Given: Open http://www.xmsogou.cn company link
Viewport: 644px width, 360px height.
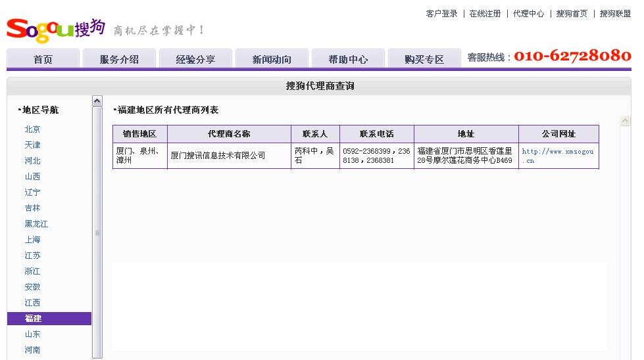Looking at the screenshot, I should tap(557, 156).
